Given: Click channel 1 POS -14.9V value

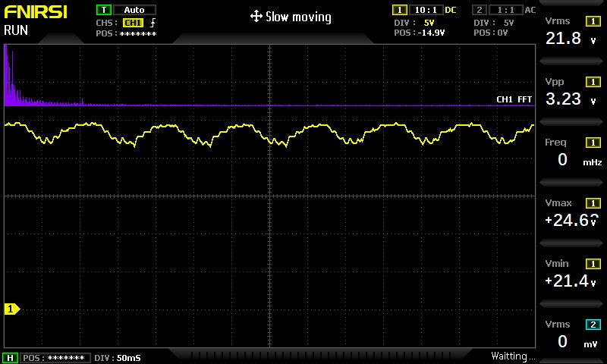Looking at the screenshot, I should (x=431, y=33).
